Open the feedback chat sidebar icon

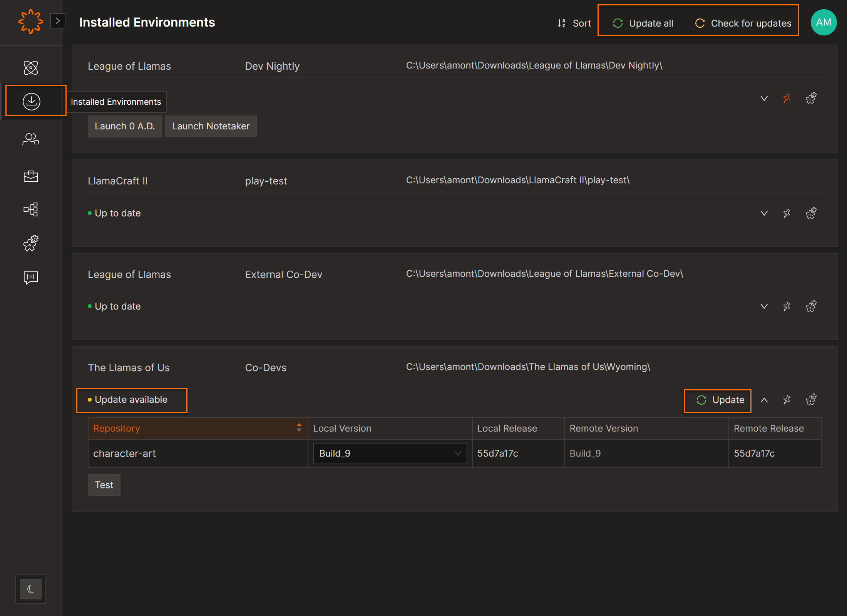tap(31, 277)
